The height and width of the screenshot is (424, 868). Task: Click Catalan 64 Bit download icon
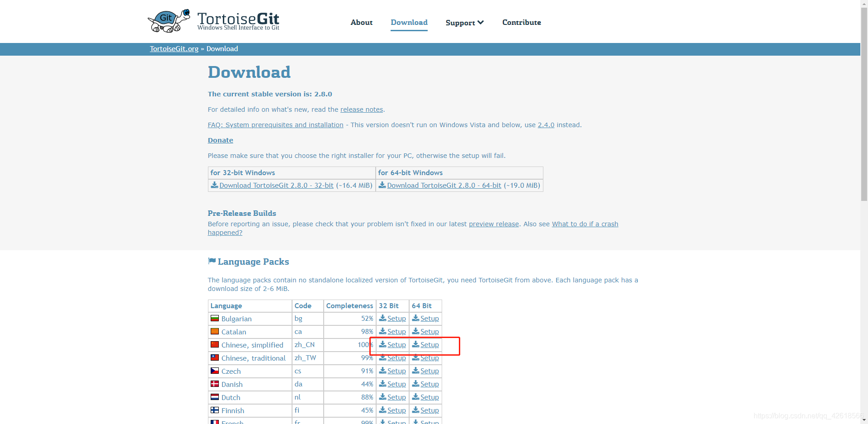415,331
